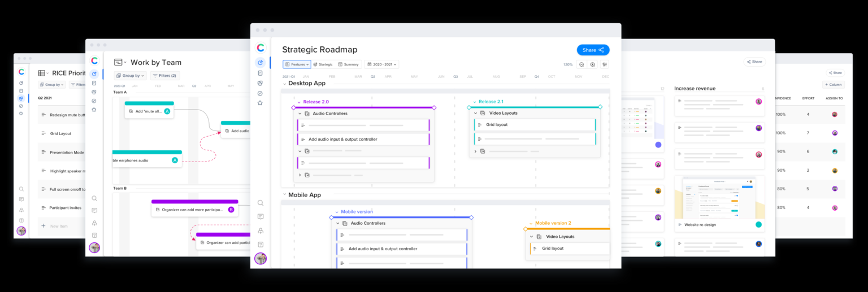Collapse Mobile version 2 group
This screenshot has height=292, width=868.
coord(531,223)
